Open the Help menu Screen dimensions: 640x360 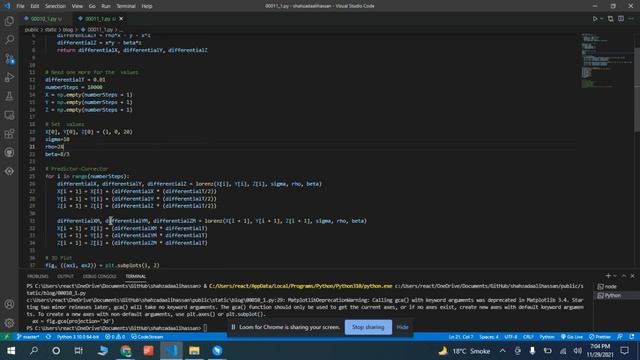coord(147,6)
